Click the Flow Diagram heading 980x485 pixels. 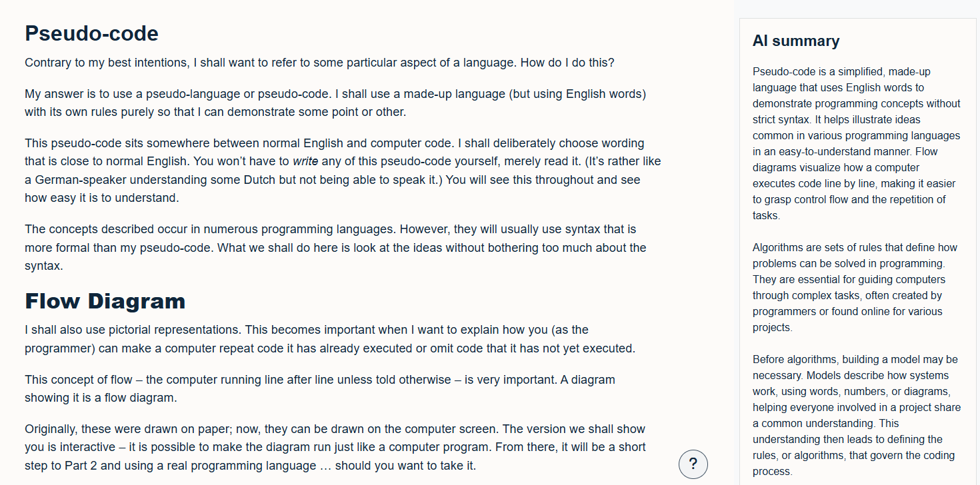tap(105, 301)
